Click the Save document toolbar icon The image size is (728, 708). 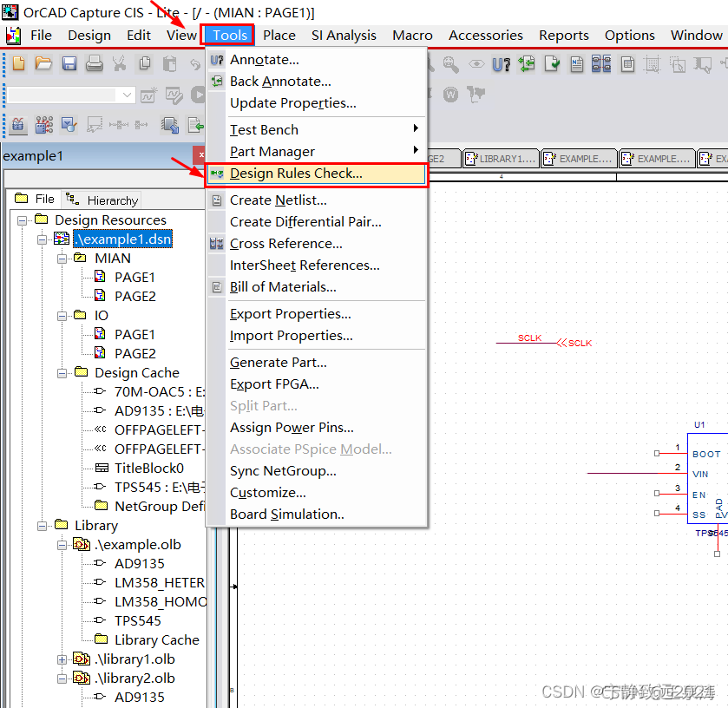(69, 63)
